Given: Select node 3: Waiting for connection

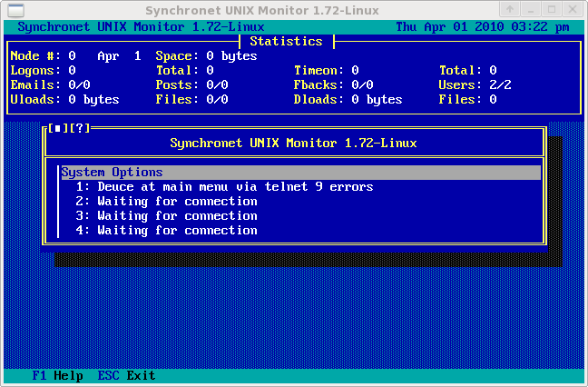Looking at the screenshot, I should pos(300,216).
